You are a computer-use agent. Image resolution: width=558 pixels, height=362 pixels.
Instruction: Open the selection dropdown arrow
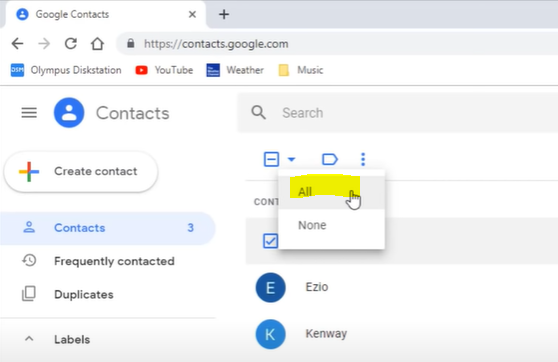[x=291, y=159]
